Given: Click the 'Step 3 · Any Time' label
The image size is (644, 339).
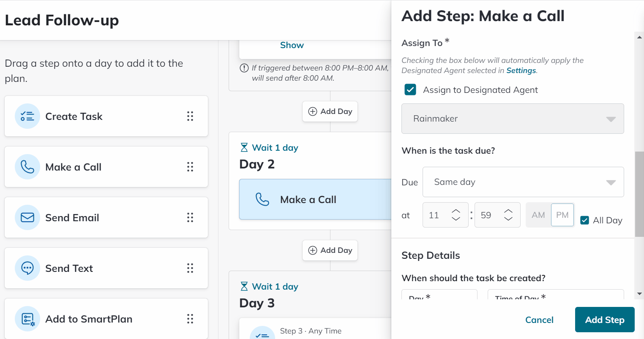Looking at the screenshot, I should [311, 331].
